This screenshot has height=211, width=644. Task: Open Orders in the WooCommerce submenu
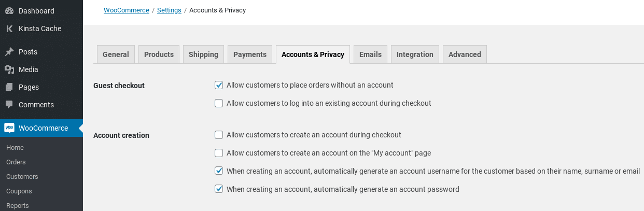click(16, 162)
